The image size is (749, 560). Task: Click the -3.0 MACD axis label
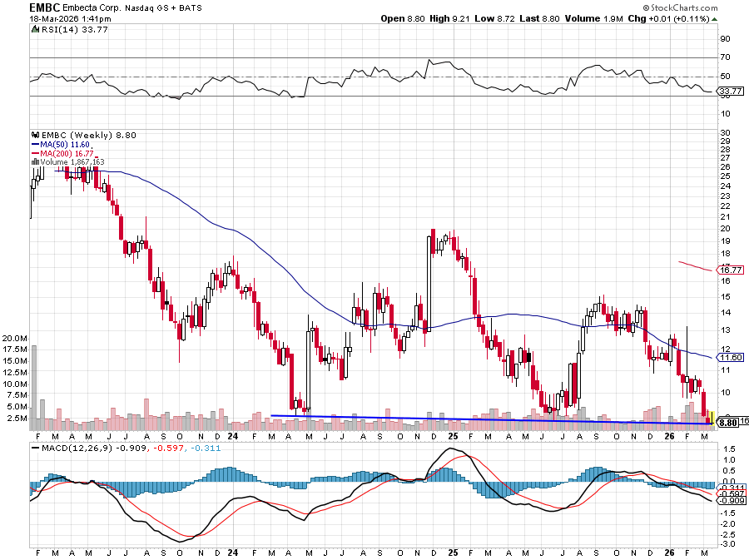coord(728,543)
